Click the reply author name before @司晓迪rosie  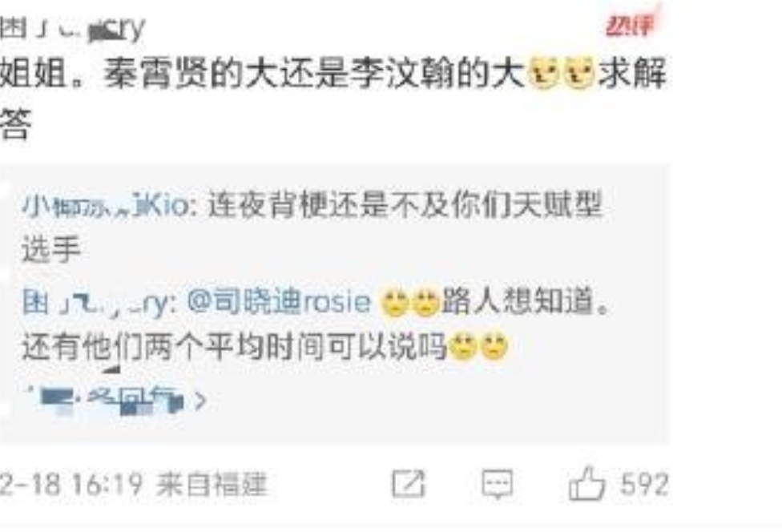pos(97,303)
